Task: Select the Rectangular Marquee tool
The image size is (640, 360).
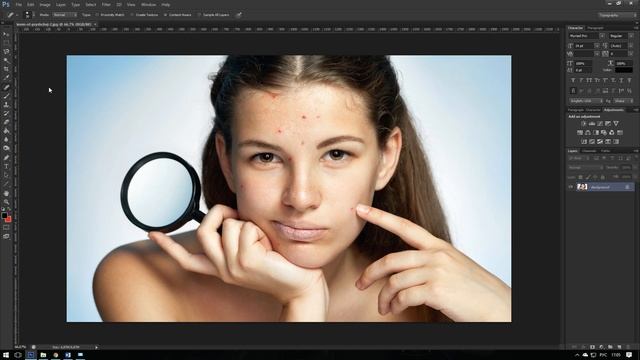Action: coord(6,43)
